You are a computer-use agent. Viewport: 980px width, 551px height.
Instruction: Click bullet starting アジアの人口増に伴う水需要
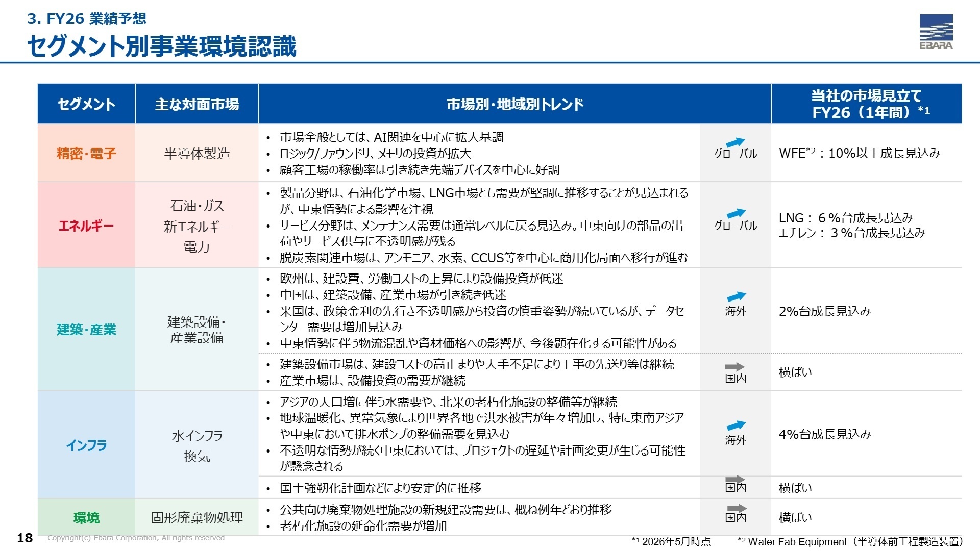tap(448, 402)
